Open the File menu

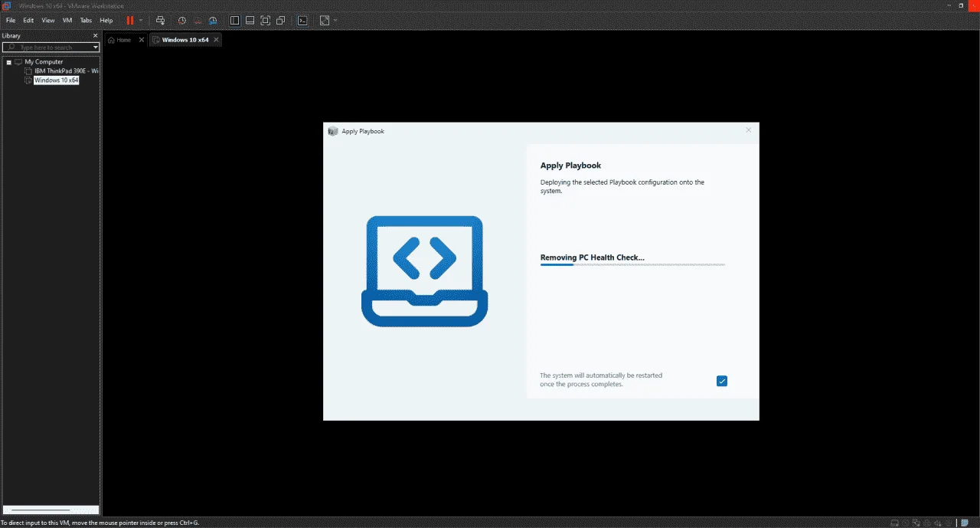[x=11, y=21]
